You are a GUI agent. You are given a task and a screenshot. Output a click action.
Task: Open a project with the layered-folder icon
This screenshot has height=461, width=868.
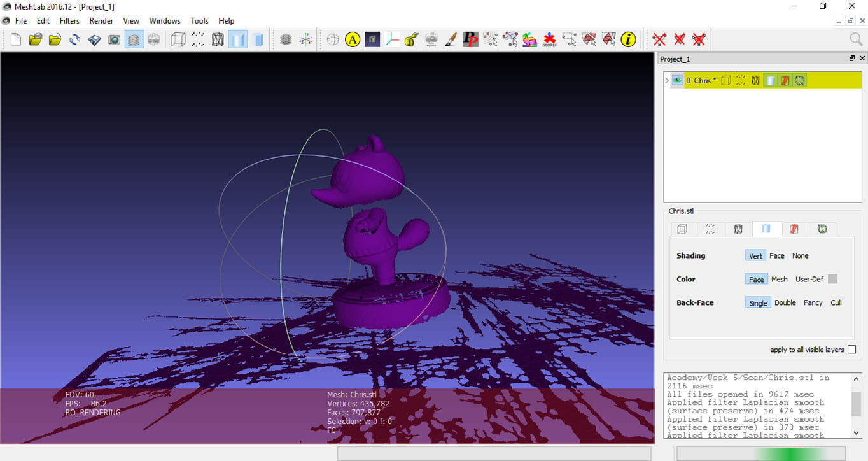(x=35, y=39)
